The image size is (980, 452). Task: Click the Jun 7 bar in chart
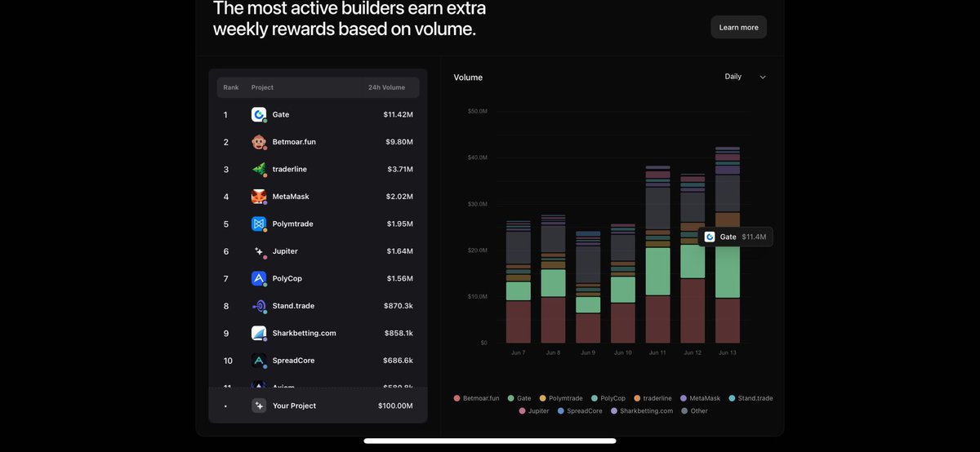coord(519,281)
